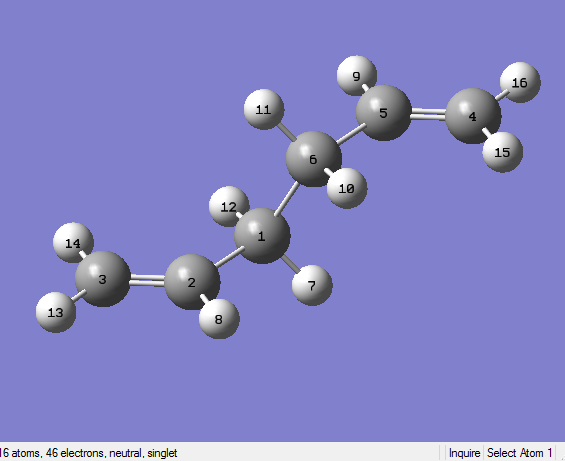Click the double bond between atoms 5 and 4

(428, 113)
